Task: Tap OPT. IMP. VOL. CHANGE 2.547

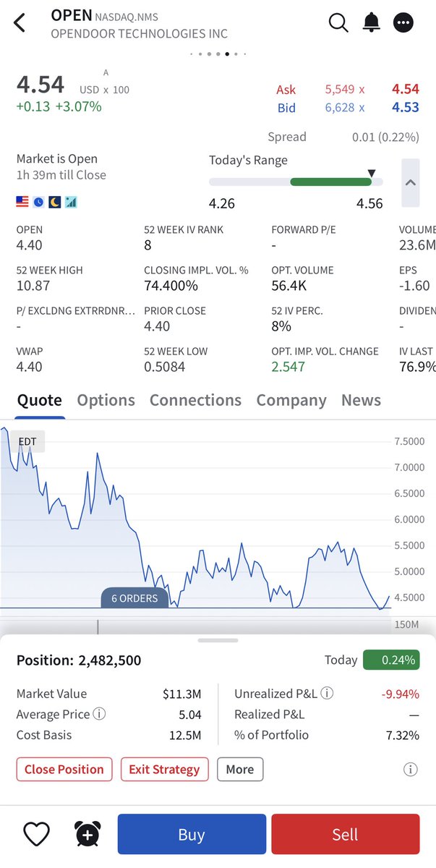Action: [288, 367]
